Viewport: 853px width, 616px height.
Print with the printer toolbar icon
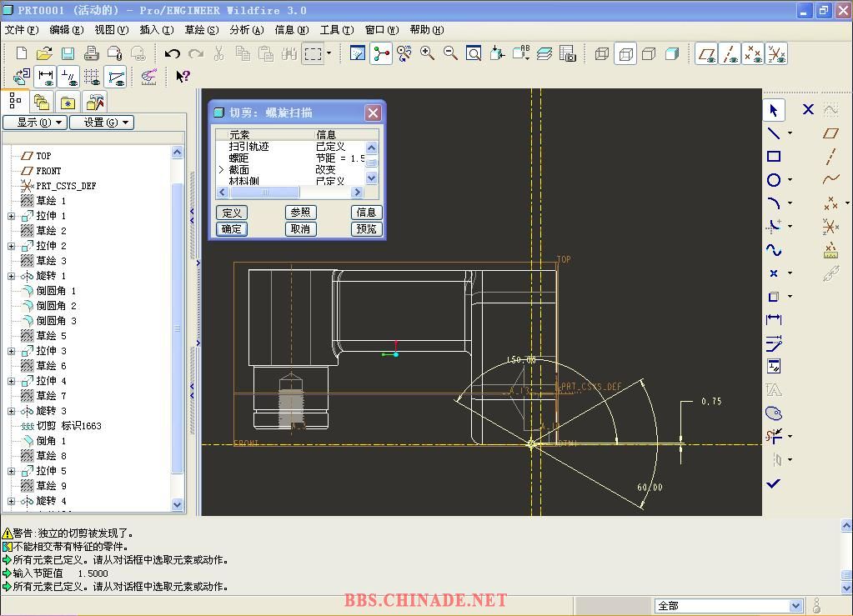click(x=91, y=53)
